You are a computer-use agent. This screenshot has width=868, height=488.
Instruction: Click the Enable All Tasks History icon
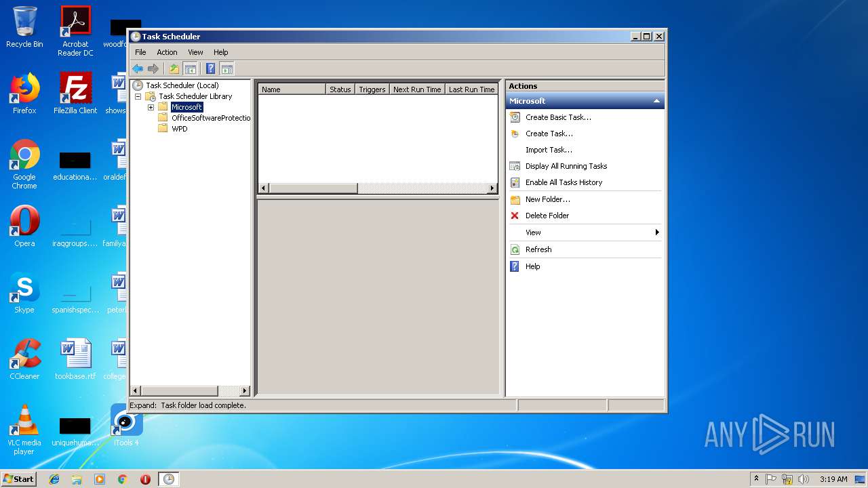[x=515, y=182]
